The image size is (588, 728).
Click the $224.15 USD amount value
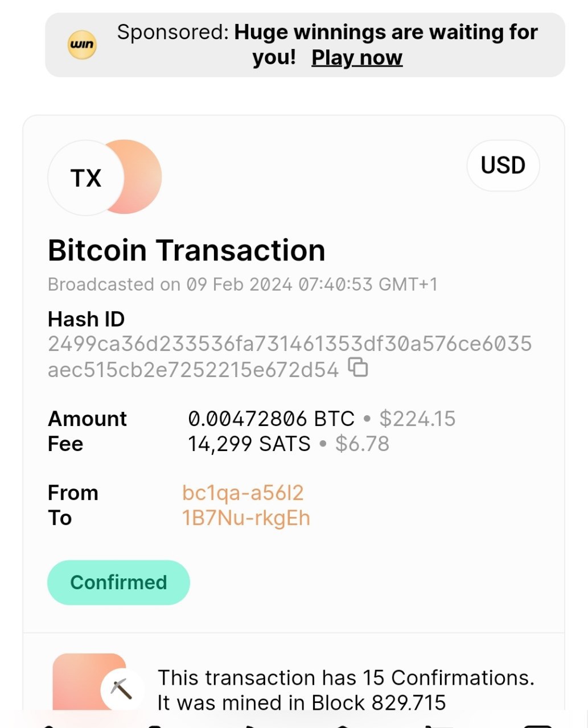[417, 419]
